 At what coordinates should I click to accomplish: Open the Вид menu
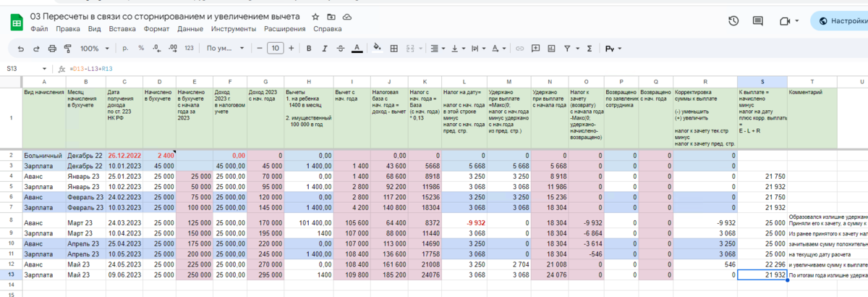click(94, 30)
